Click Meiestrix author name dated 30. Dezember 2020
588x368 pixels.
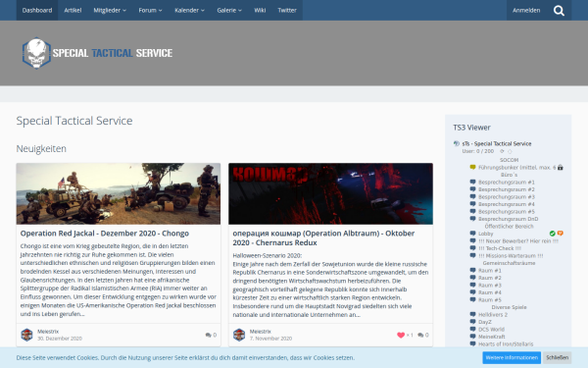pyautogui.click(x=48, y=332)
